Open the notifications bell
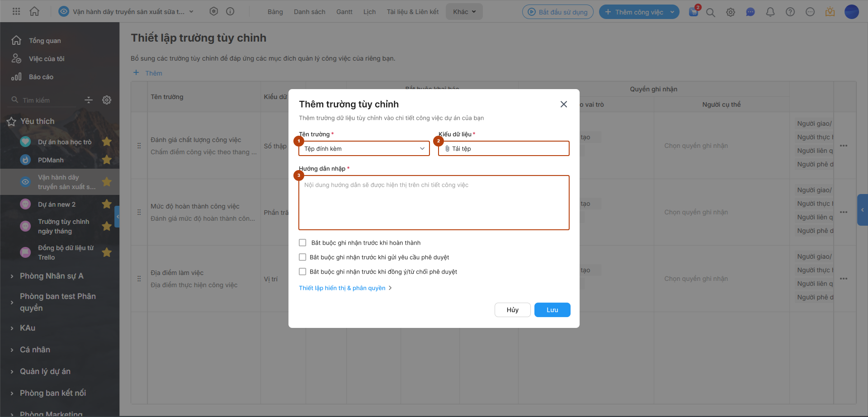The image size is (868, 417). (770, 12)
